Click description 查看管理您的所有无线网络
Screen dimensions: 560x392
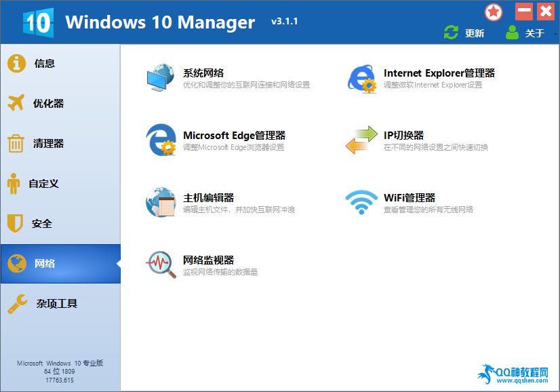pos(428,210)
